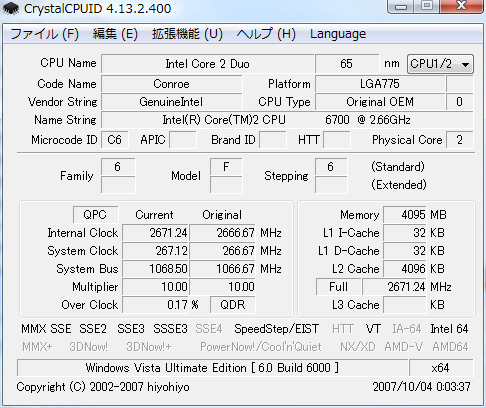Viewport: 486px width, 408px height.
Task: Click the QDR bus mode box
Action: click(233, 305)
